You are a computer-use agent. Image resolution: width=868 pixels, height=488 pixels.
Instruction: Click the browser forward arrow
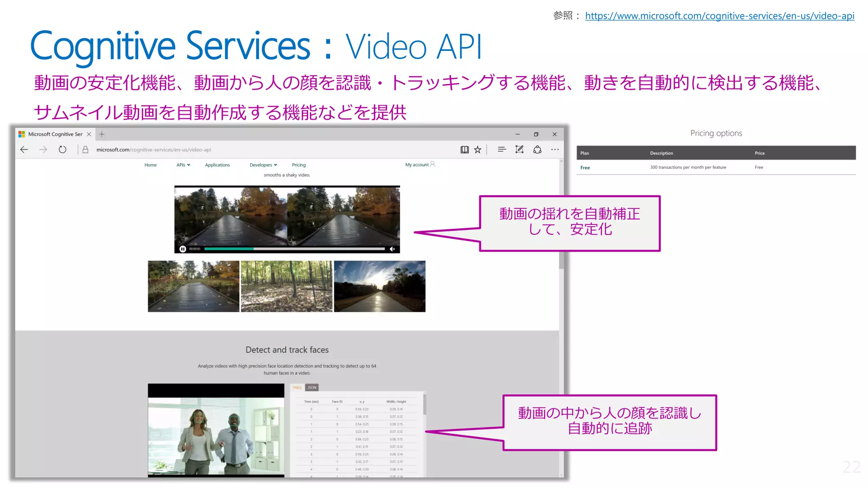(43, 150)
